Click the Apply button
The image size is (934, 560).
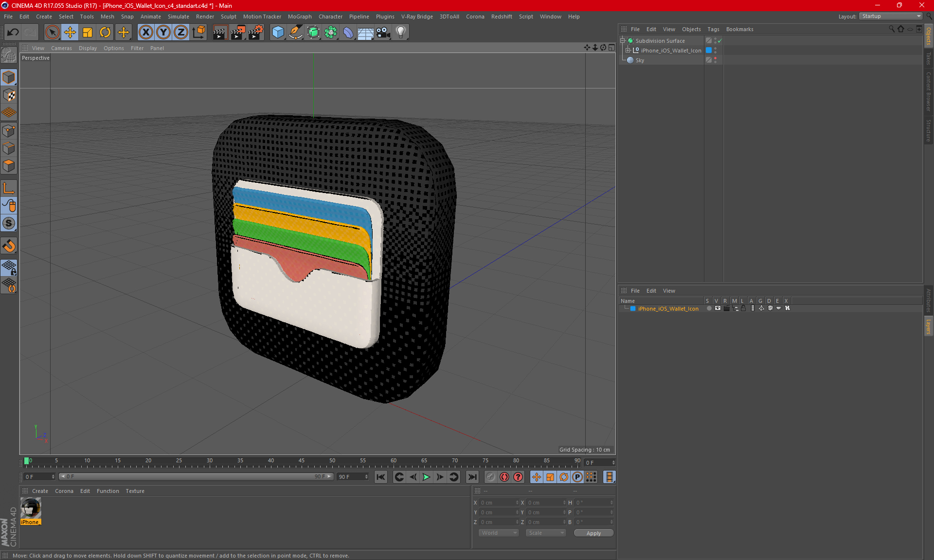pos(593,533)
